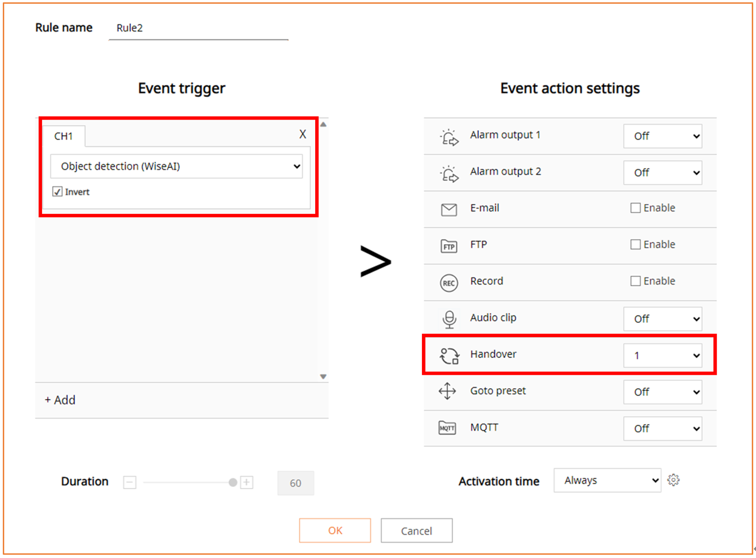Uncheck the Invert checkbox
This screenshot has height=558, width=756.
click(57, 191)
